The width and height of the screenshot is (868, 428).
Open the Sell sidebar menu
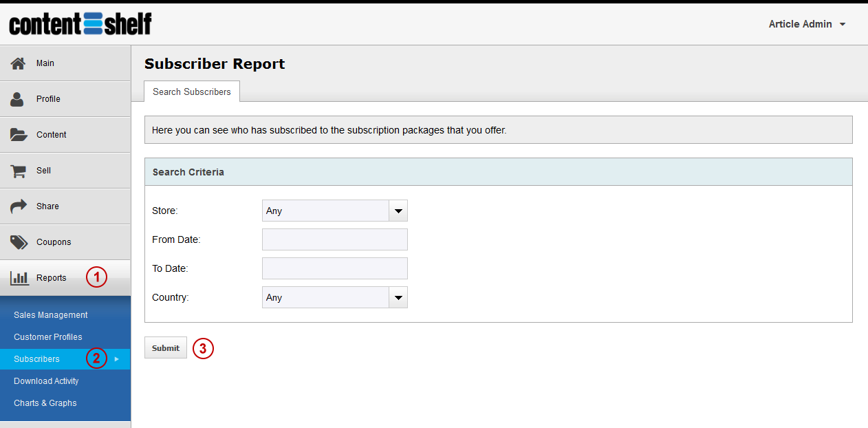[x=65, y=171]
